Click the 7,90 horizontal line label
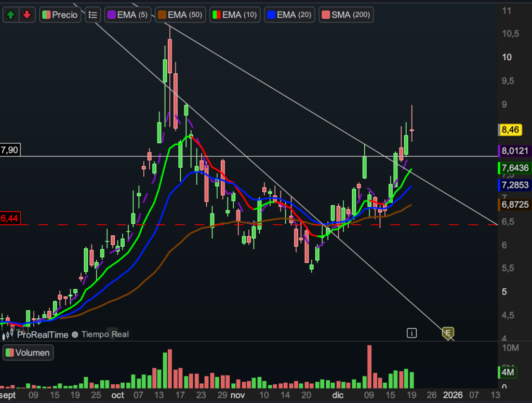 pyautogui.click(x=9, y=150)
